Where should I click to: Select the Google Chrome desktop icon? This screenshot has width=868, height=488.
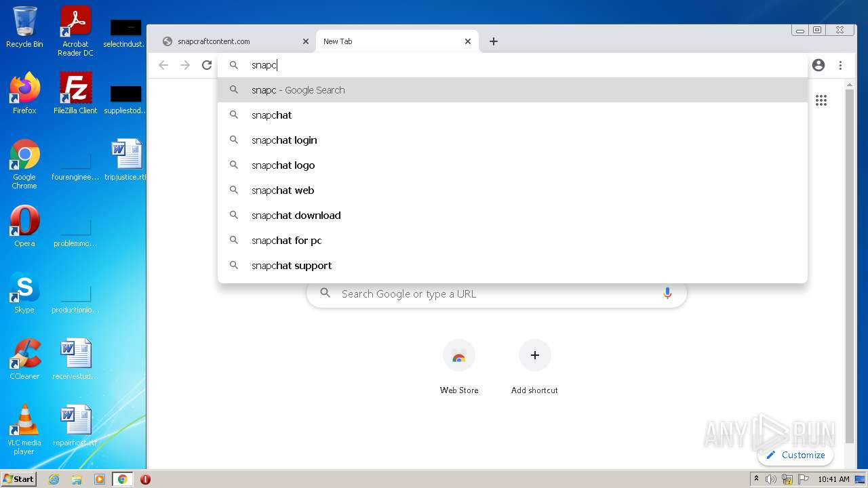tap(24, 164)
